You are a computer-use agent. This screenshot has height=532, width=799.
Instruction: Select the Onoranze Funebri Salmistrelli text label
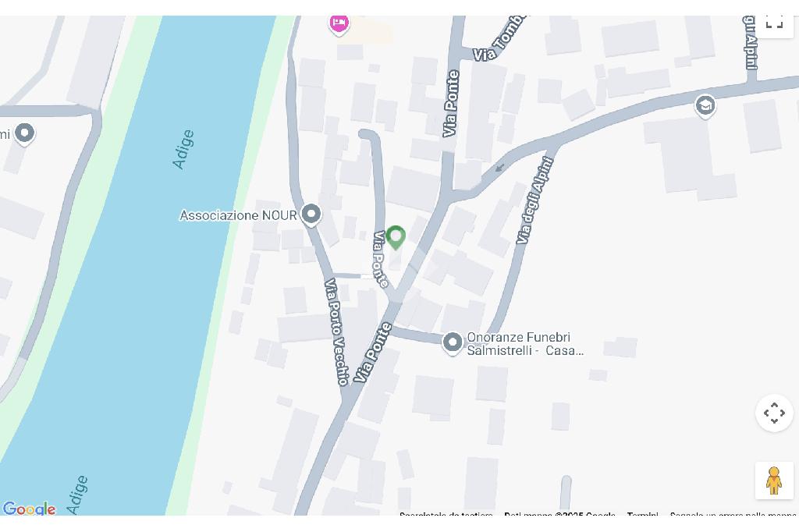[525, 344]
